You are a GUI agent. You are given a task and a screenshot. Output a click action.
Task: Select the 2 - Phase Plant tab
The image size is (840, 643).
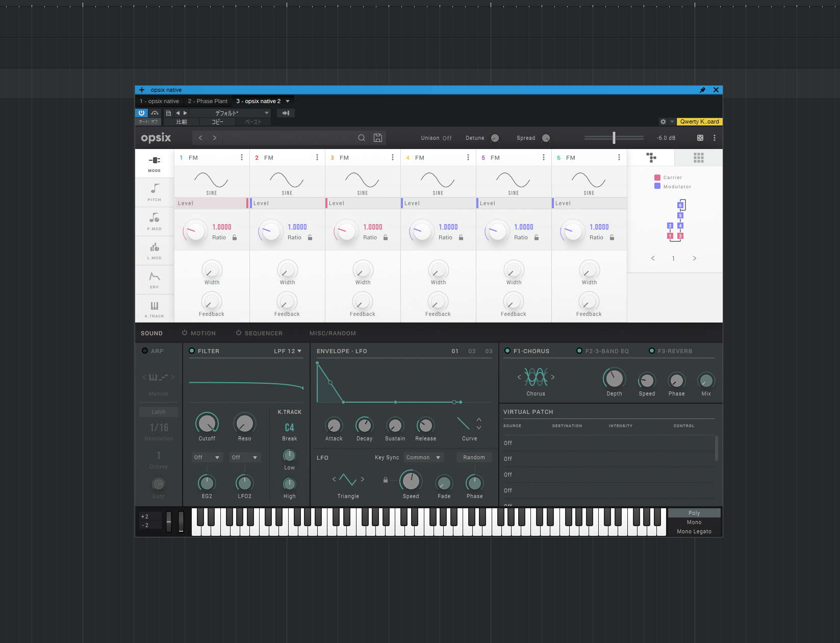pos(208,101)
